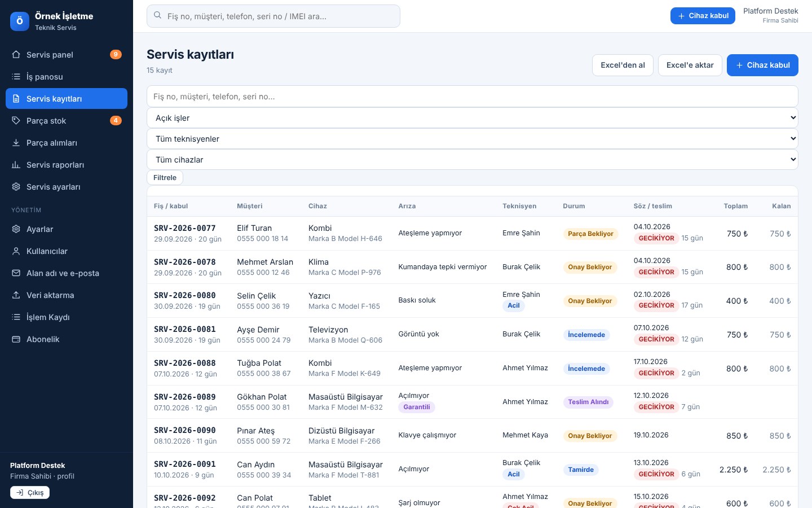Click Cihaz kabul button in top bar
Screen dimensions: 812x508
pos(703,16)
